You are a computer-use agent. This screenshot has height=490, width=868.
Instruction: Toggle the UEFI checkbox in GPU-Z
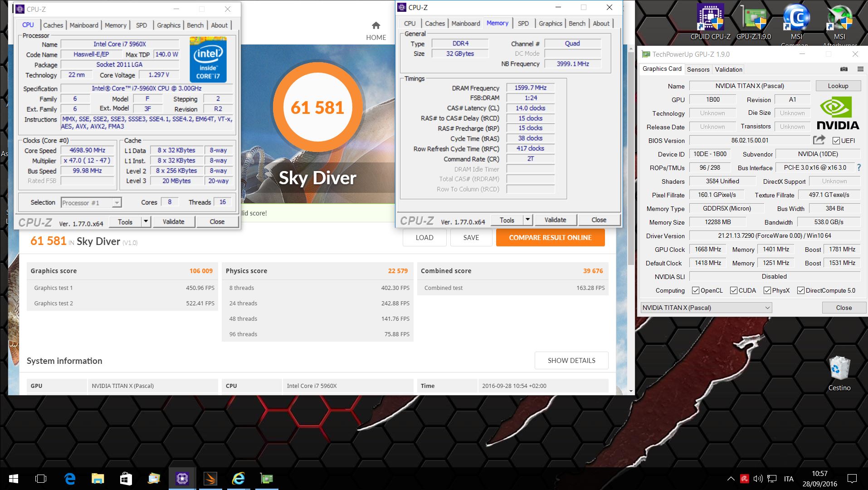click(x=836, y=141)
